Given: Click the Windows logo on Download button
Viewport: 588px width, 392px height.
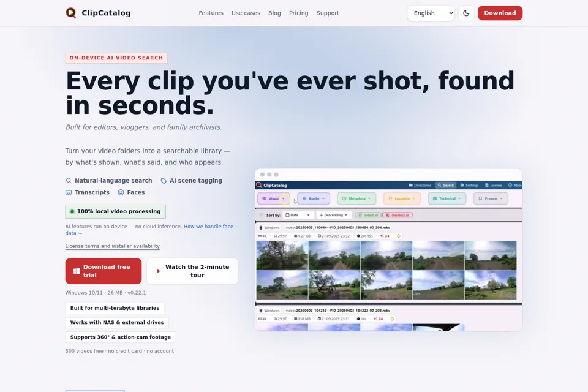Looking at the screenshot, I should (x=77, y=271).
